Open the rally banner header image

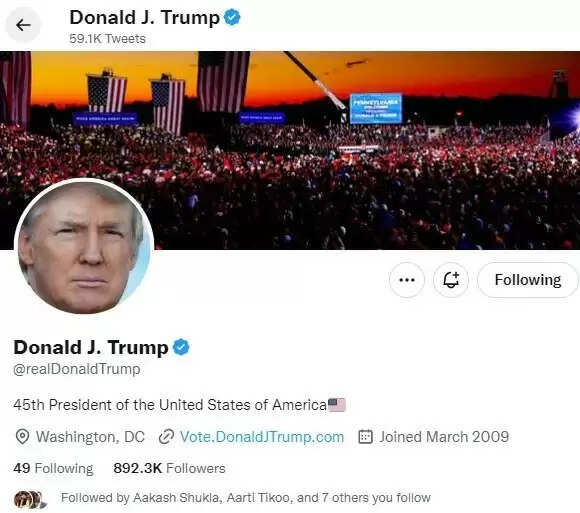(290, 151)
